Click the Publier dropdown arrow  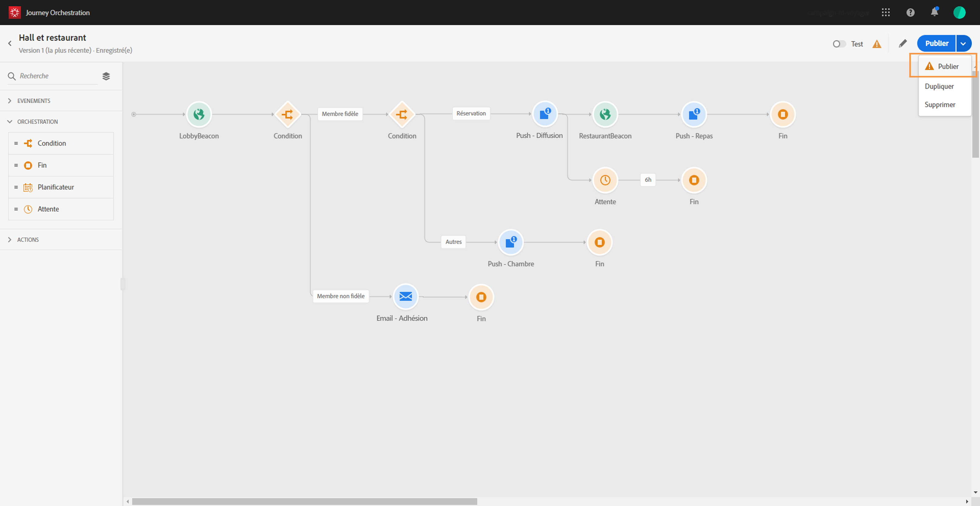click(x=963, y=44)
